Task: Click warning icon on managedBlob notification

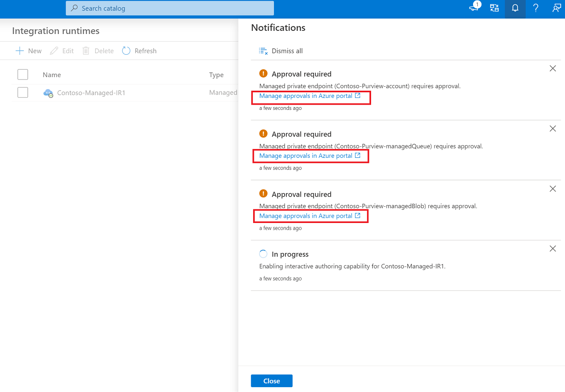Action: [263, 193]
